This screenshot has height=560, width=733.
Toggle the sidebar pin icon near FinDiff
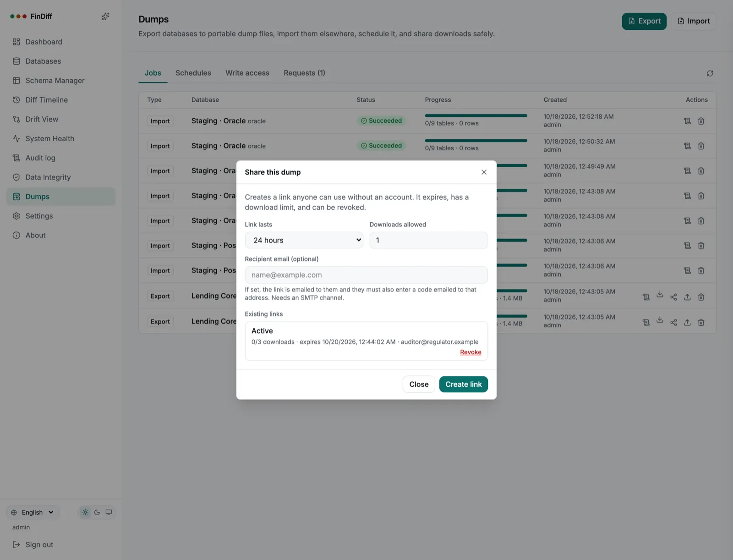pos(105,16)
